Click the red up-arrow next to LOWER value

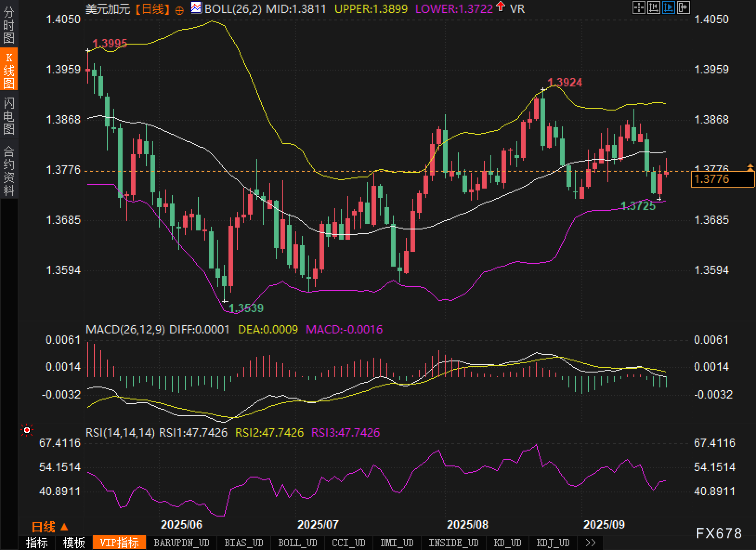[501, 7]
